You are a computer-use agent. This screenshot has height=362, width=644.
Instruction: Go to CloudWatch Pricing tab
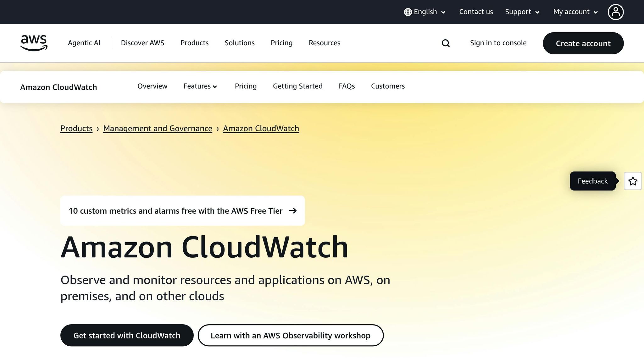[246, 86]
